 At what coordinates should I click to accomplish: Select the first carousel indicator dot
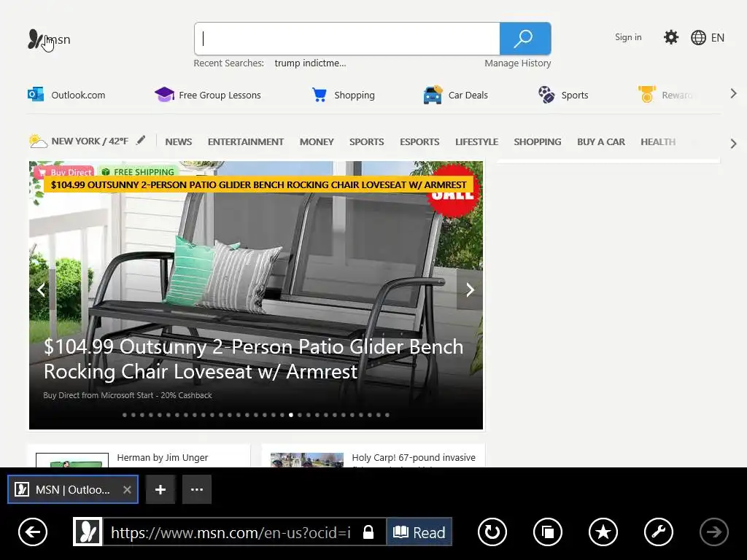[124, 415]
